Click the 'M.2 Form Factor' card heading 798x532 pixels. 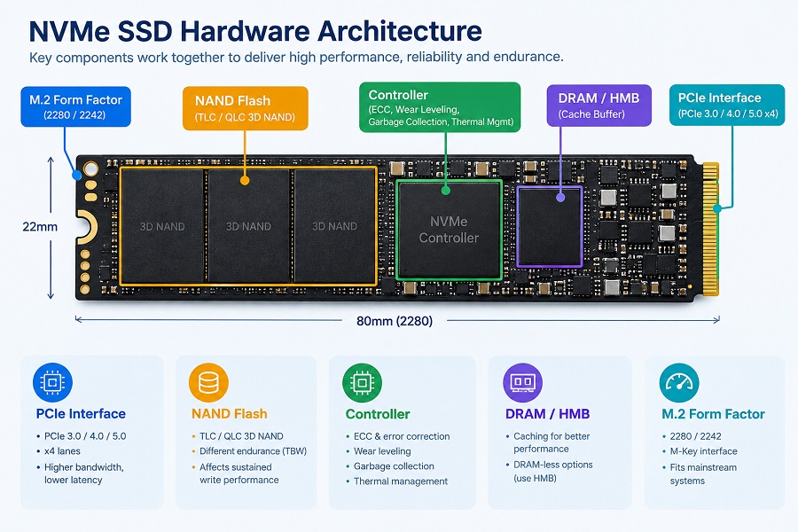[713, 414]
